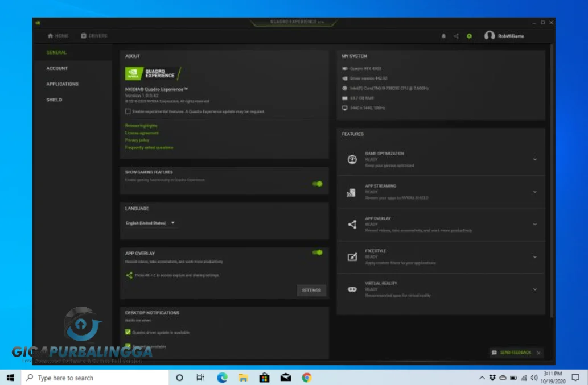Image resolution: width=588 pixels, height=385 pixels.
Task: Open the RobWilliams account avatar
Action: tap(490, 36)
